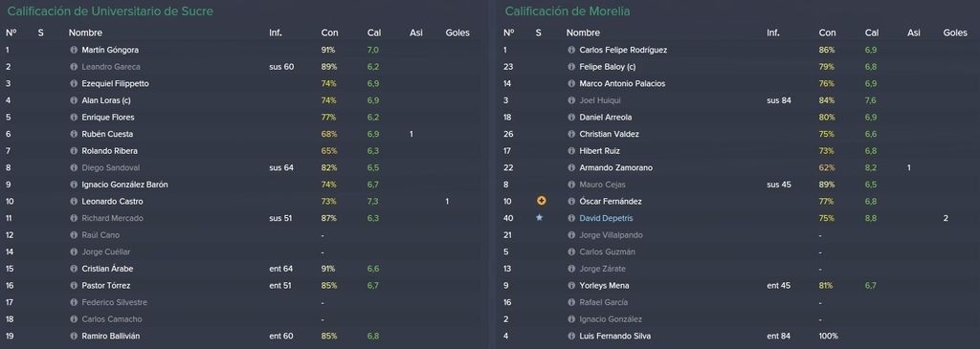Sort Sucre table by Cal column
This screenshot has height=349, width=980.
(x=374, y=33)
